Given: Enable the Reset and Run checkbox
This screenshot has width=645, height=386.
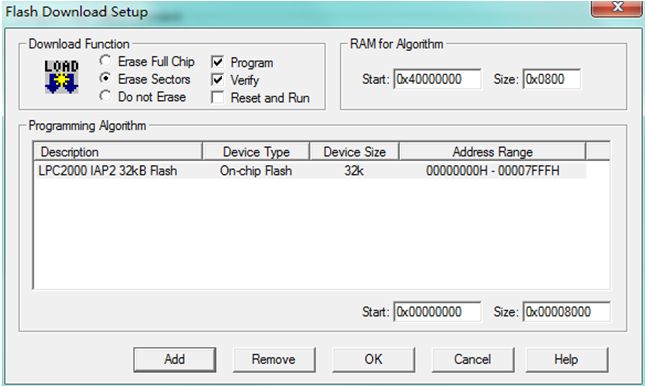Looking at the screenshot, I should tap(218, 98).
